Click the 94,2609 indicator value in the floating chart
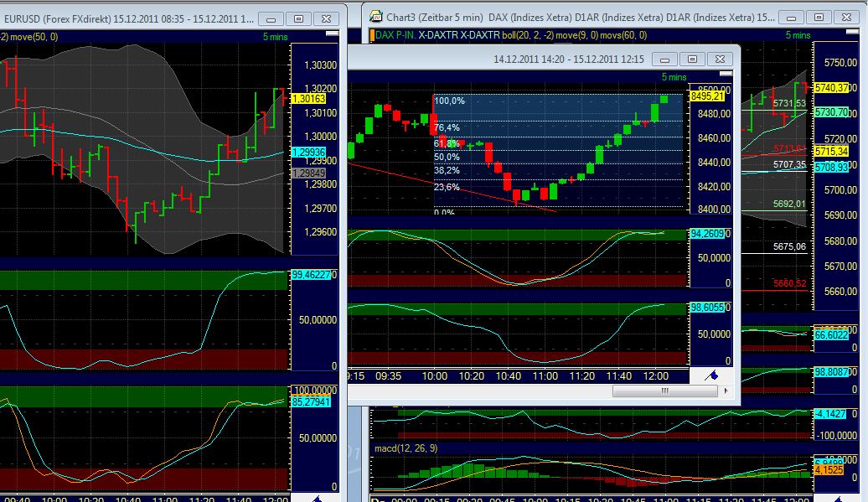Image resolution: width=868 pixels, height=502 pixels. coord(707,234)
